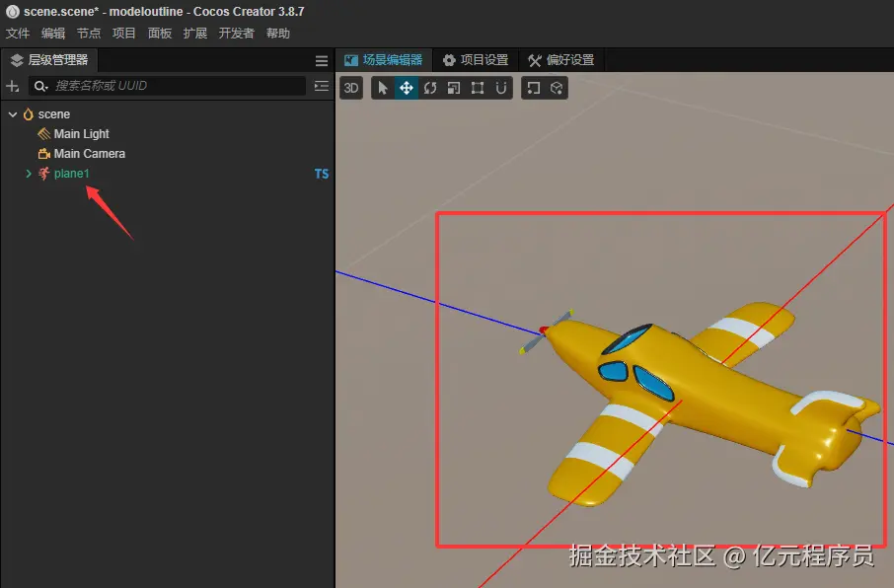Select the Main Camera node
Screen dimensions: 894x588
coord(90,154)
